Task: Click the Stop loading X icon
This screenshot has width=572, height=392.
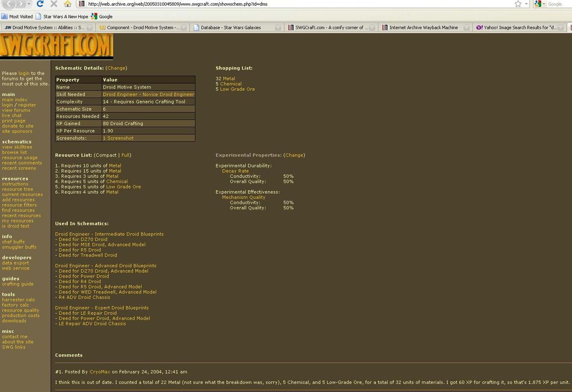Action: [x=54, y=4]
